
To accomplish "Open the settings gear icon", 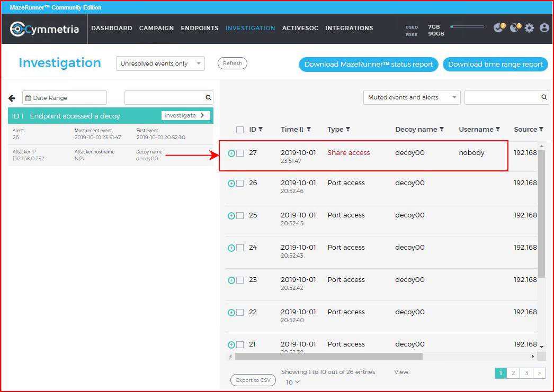I will [x=529, y=28].
